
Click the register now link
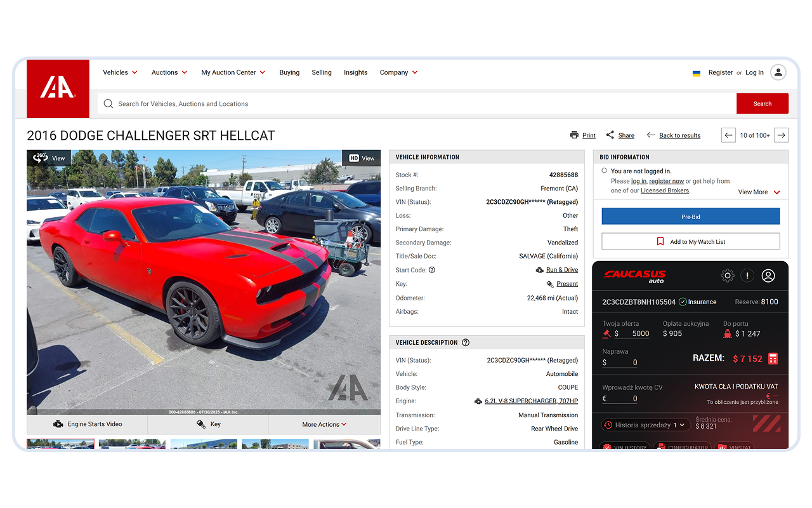[x=667, y=181]
